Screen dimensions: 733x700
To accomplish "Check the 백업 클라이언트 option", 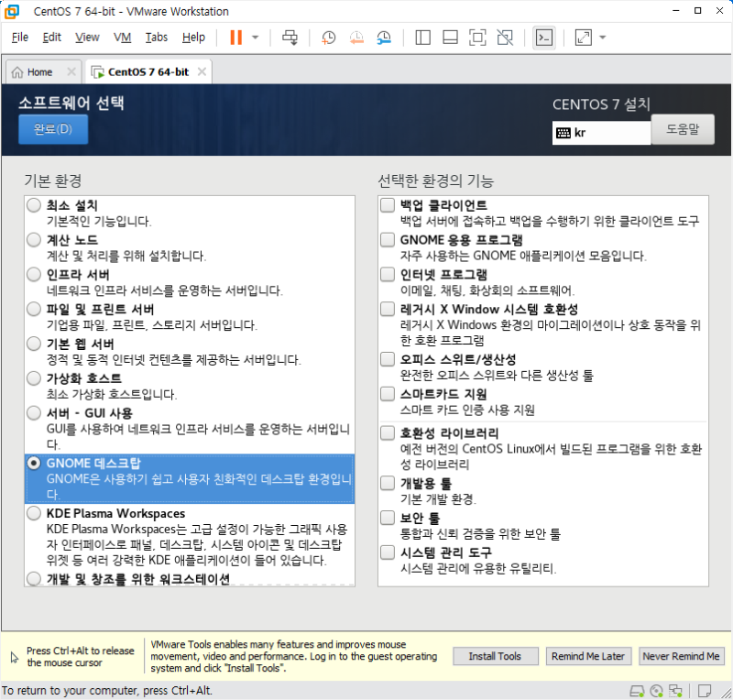I will tap(387, 205).
